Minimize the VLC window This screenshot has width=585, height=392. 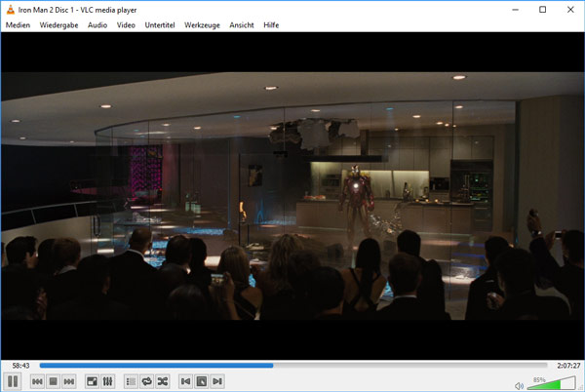(516, 10)
